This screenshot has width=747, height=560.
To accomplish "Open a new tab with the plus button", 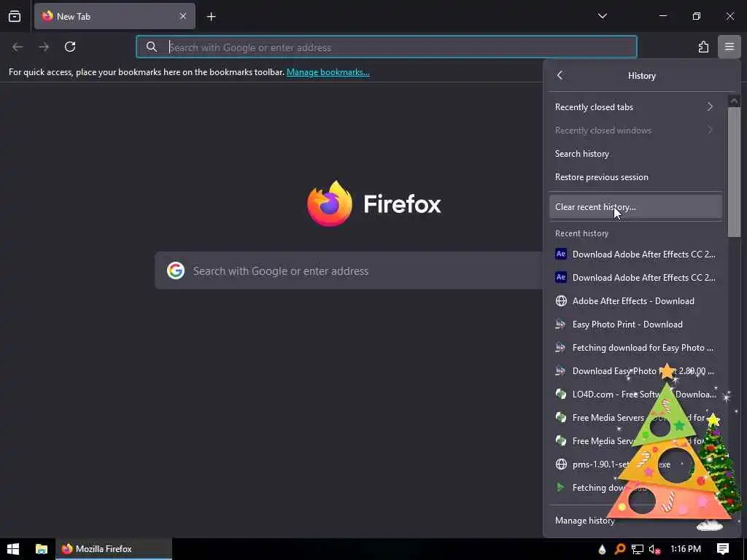I will (x=211, y=17).
